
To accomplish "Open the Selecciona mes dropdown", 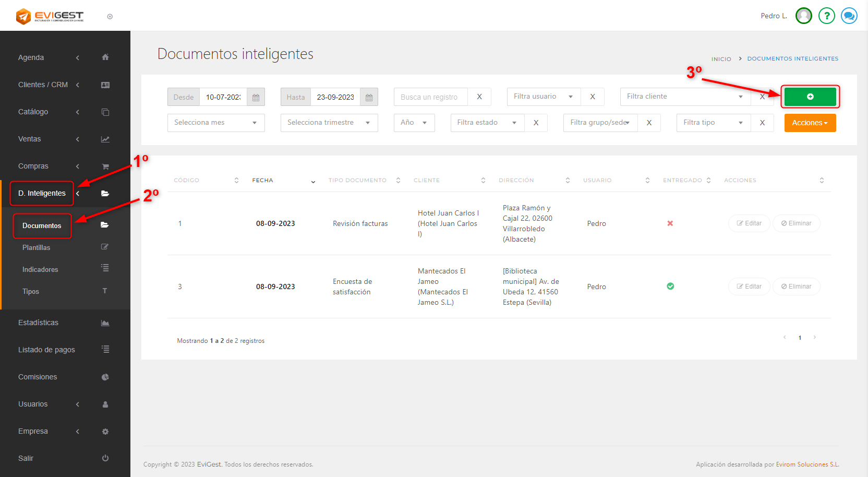I will click(216, 123).
